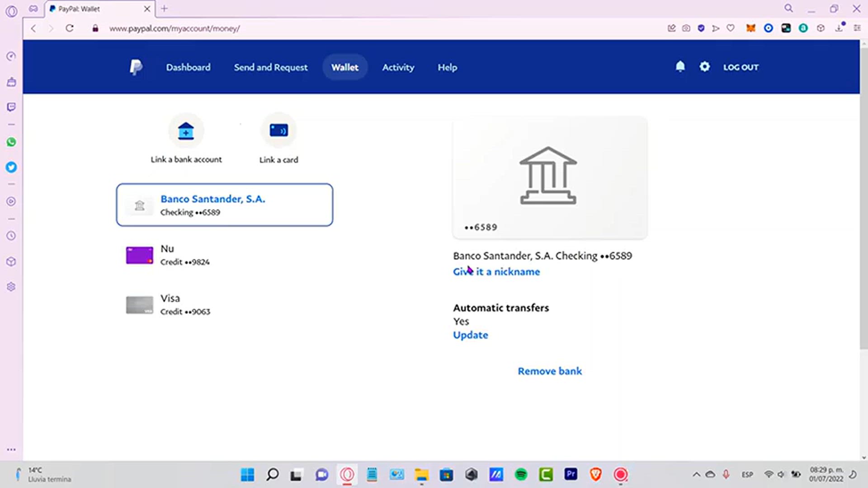
Task: Click Update under Automatic transfers
Action: (x=470, y=335)
